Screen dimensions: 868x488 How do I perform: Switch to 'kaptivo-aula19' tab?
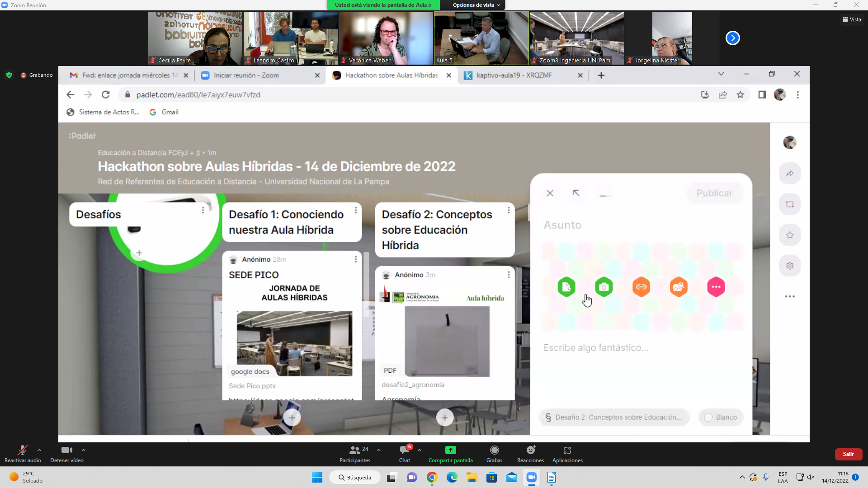click(x=523, y=75)
